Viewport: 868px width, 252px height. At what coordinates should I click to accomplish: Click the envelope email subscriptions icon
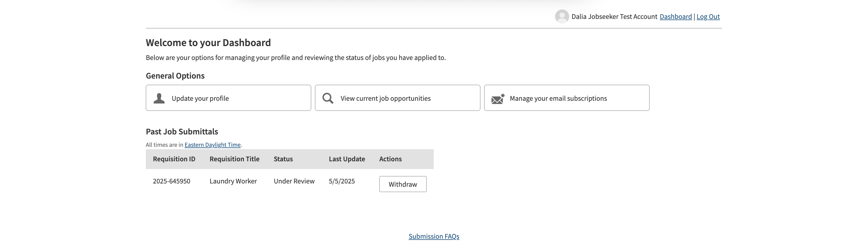(x=498, y=99)
